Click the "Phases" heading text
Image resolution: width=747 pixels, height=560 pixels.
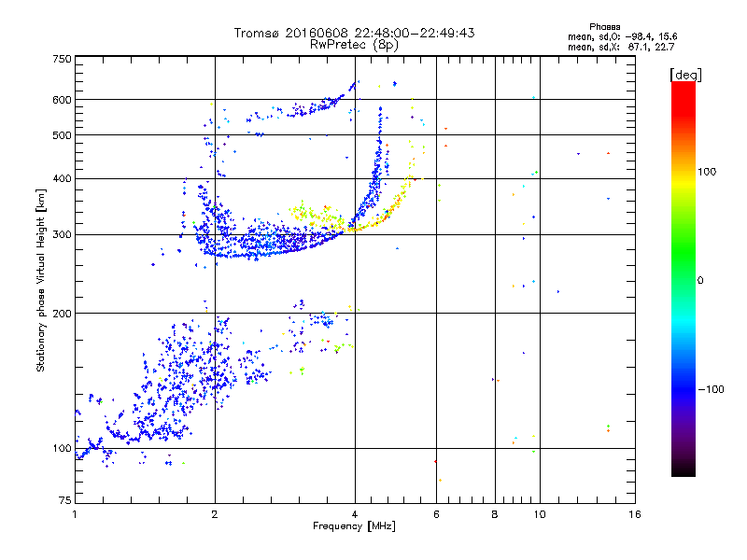pos(604,27)
